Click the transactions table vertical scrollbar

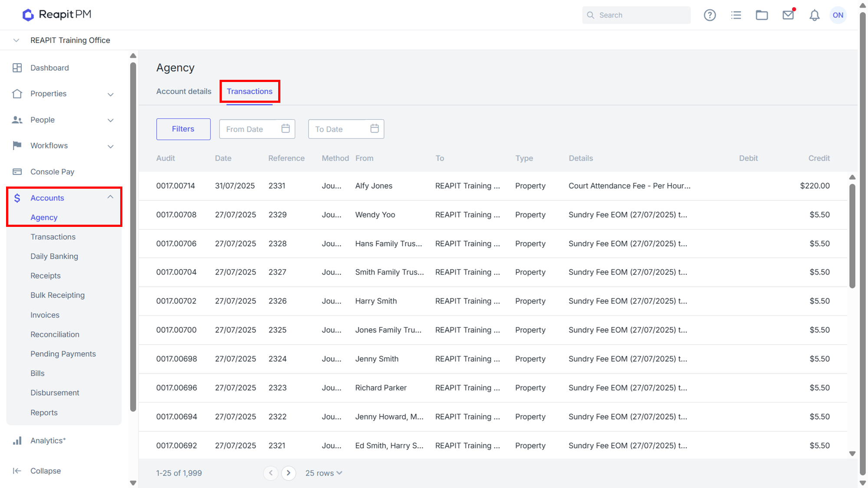[852, 236]
